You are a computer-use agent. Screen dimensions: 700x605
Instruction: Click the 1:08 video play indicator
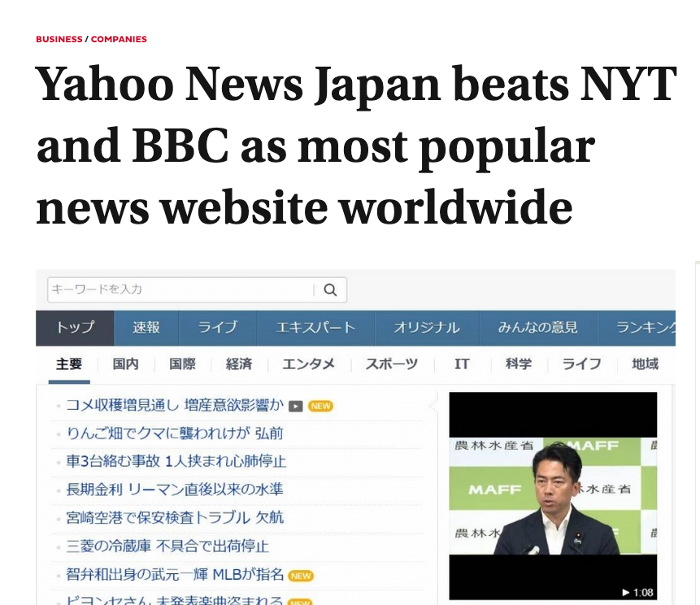(638, 593)
